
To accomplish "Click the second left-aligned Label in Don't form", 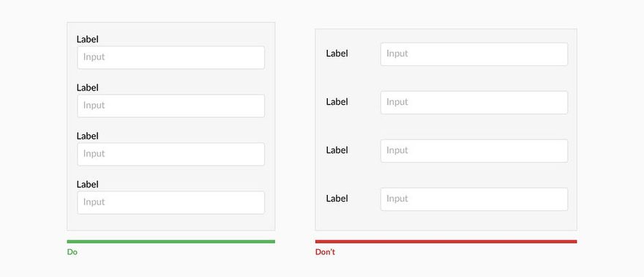I will [x=337, y=102].
